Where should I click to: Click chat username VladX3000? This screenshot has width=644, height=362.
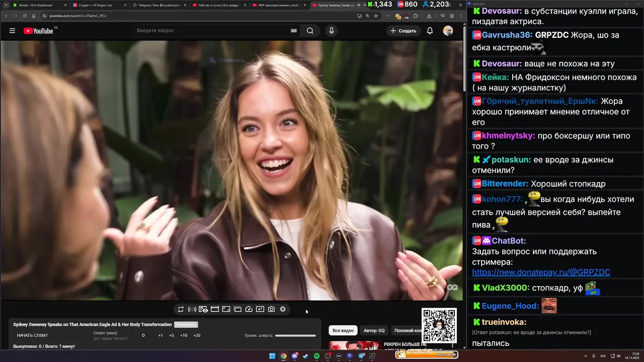click(x=505, y=288)
